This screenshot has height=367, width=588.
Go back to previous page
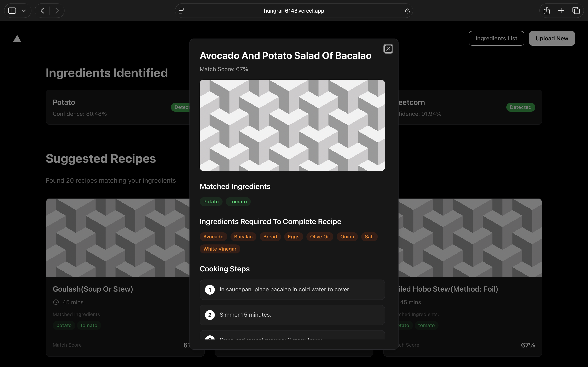(42, 11)
